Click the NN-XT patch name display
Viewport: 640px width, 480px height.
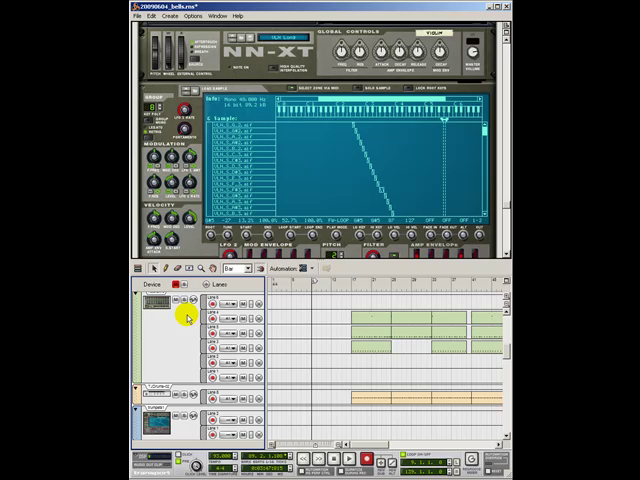[283, 38]
